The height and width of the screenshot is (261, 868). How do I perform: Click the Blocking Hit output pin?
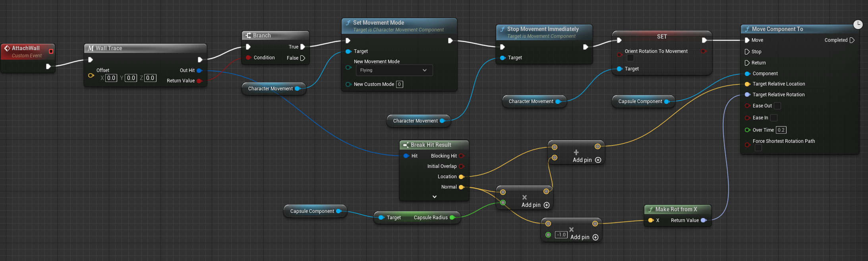pyautogui.click(x=462, y=156)
